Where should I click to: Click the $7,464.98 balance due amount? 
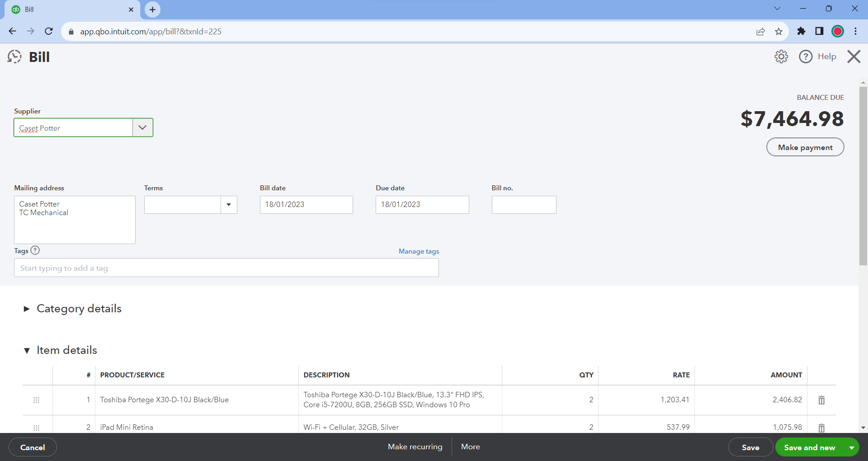(792, 119)
